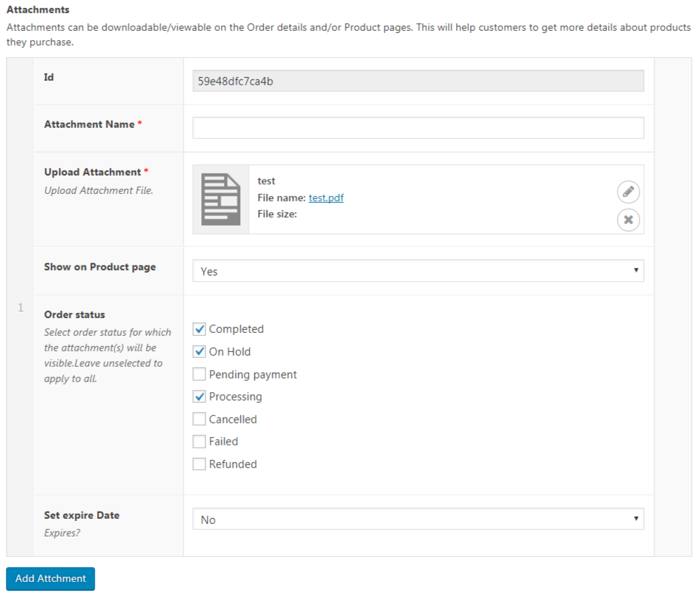Expand the Set expire Date dropdown
700x596 pixels.
tap(418, 519)
